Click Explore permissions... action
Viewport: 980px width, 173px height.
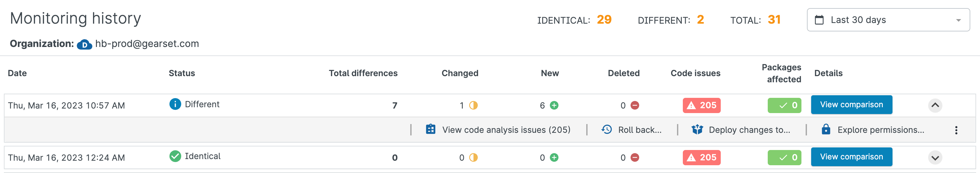coord(880,130)
